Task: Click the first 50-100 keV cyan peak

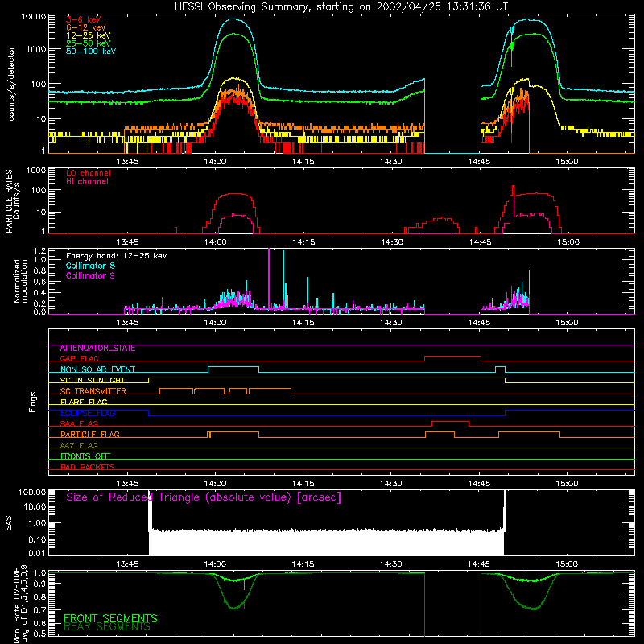Action: coord(233,19)
